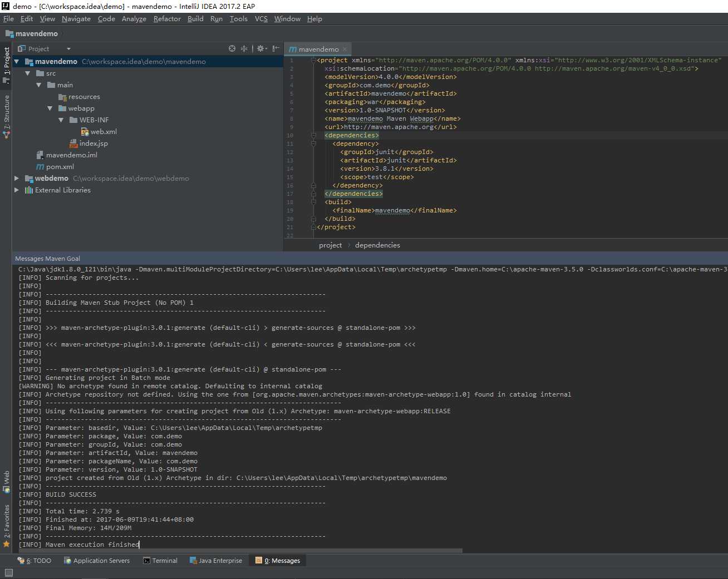Image resolution: width=728 pixels, height=579 pixels.
Task: Select the resources folder
Action: coord(79,97)
